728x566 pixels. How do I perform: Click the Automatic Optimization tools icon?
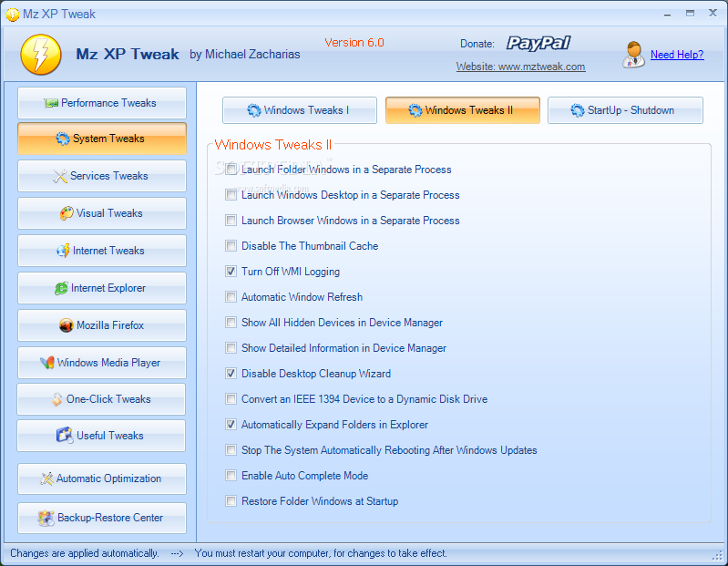pos(46,479)
